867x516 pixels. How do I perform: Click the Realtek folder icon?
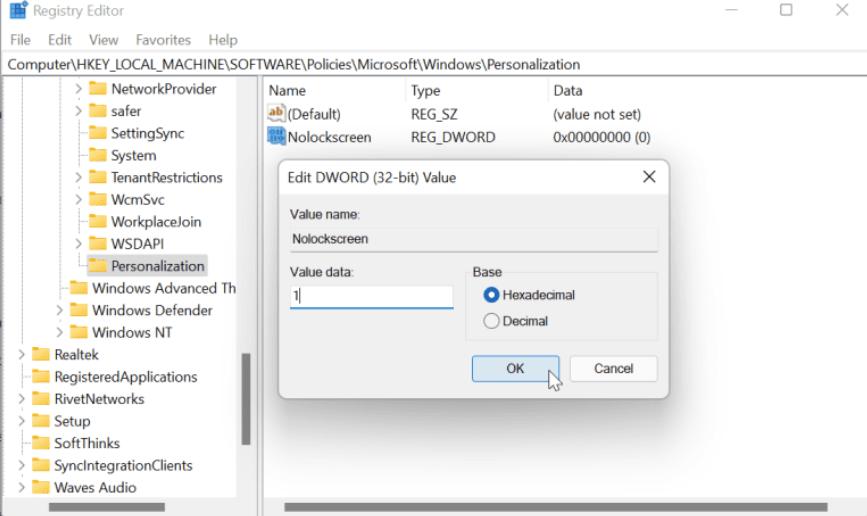tap(41, 355)
